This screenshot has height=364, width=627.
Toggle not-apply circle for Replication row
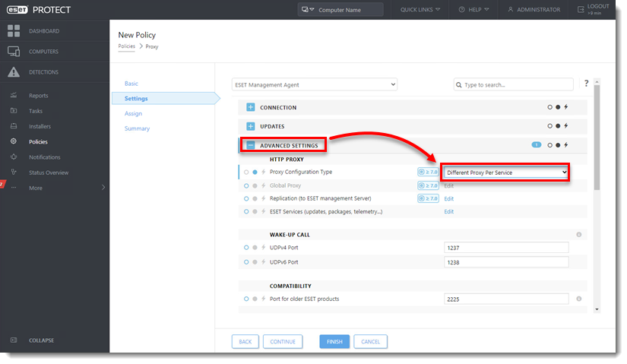pyautogui.click(x=246, y=198)
